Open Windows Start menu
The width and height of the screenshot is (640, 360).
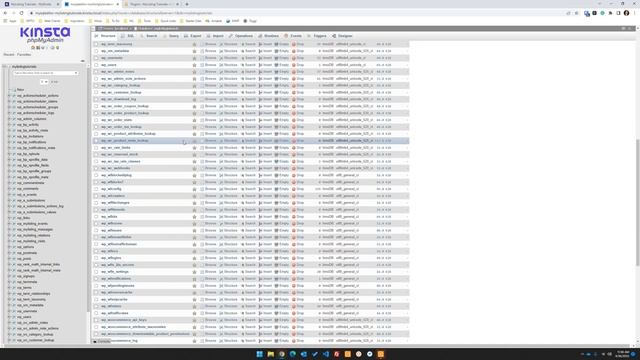260,354
